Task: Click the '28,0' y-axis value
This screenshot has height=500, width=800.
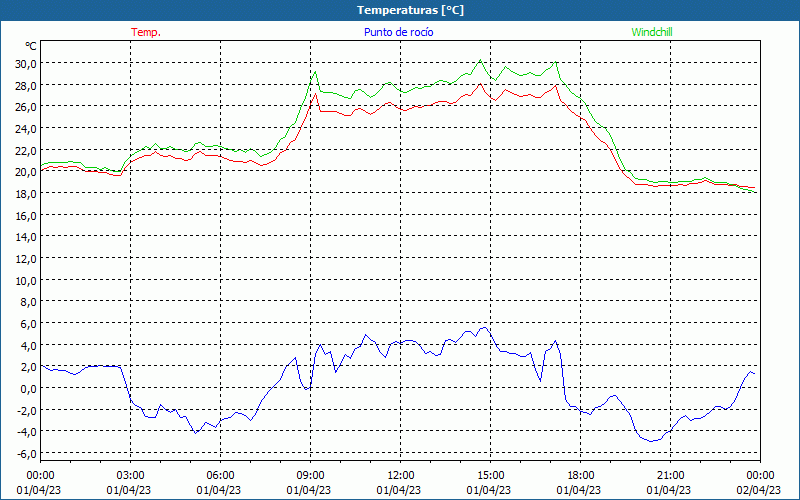Action: pyautogui.click(x=26, y=86)
